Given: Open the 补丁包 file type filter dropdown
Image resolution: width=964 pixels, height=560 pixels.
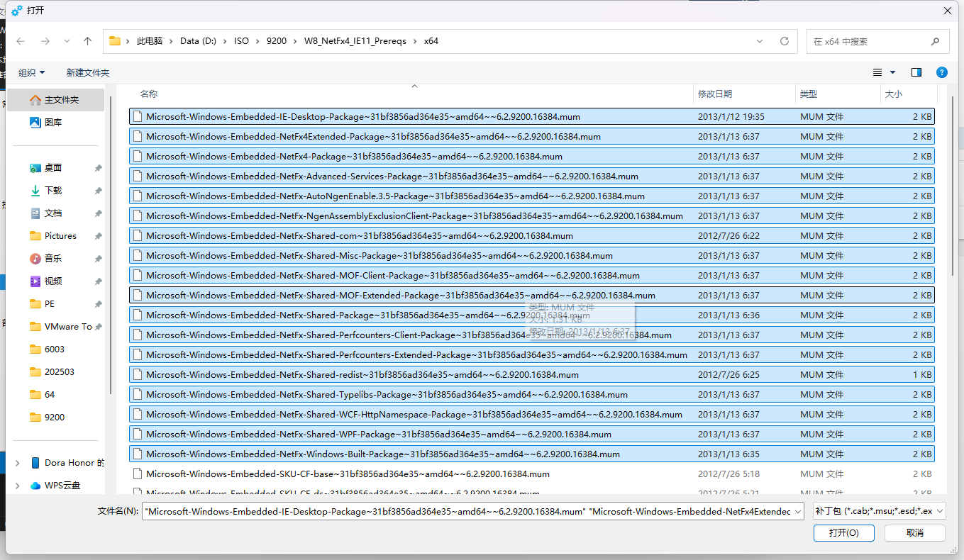Looking at the screenshot, I should [x=879, y=511].
